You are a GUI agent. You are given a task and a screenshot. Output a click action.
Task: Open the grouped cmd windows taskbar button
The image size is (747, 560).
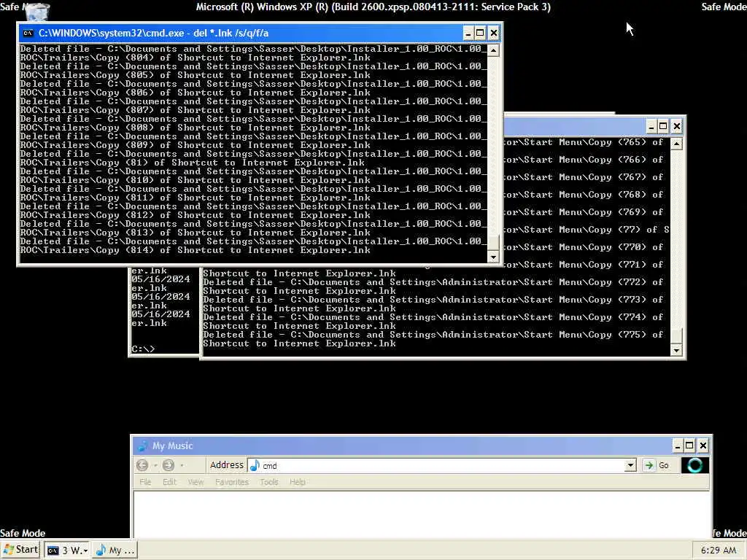pos(67,551)
